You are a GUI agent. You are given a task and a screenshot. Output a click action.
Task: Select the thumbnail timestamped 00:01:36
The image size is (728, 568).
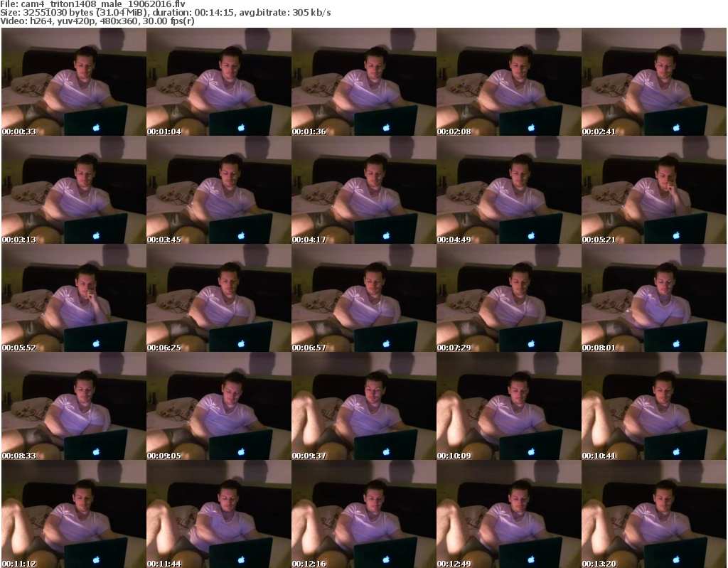tap(363, 82)
